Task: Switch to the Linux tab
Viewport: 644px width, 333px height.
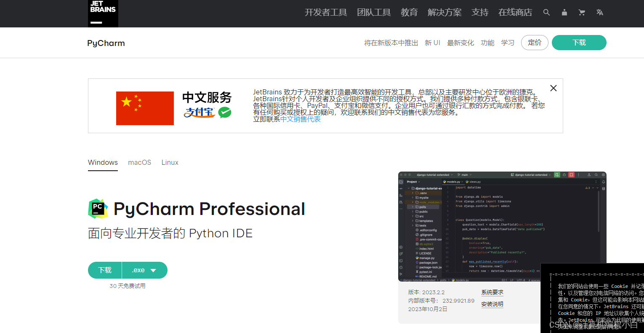Action: click(x=170, y=162)
